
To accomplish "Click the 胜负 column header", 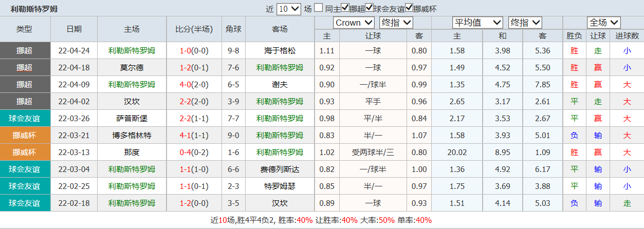I will 574,36.
